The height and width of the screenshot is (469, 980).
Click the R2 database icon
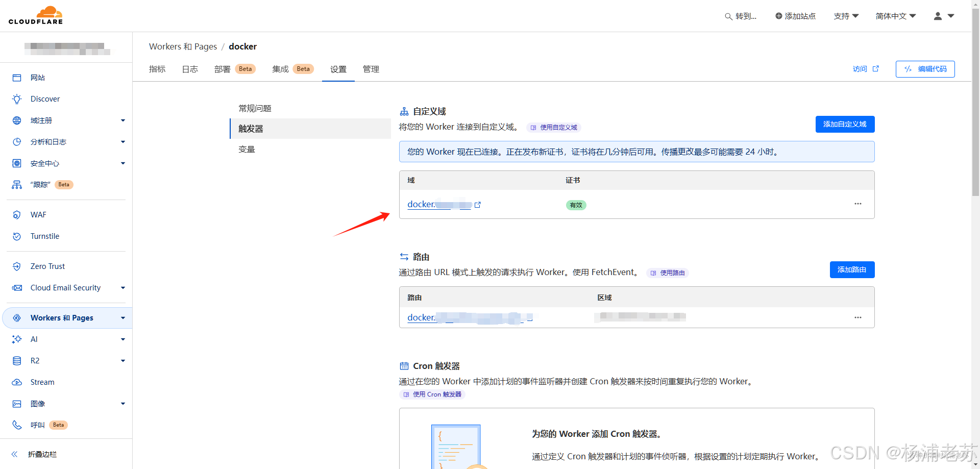pos(17,361)
